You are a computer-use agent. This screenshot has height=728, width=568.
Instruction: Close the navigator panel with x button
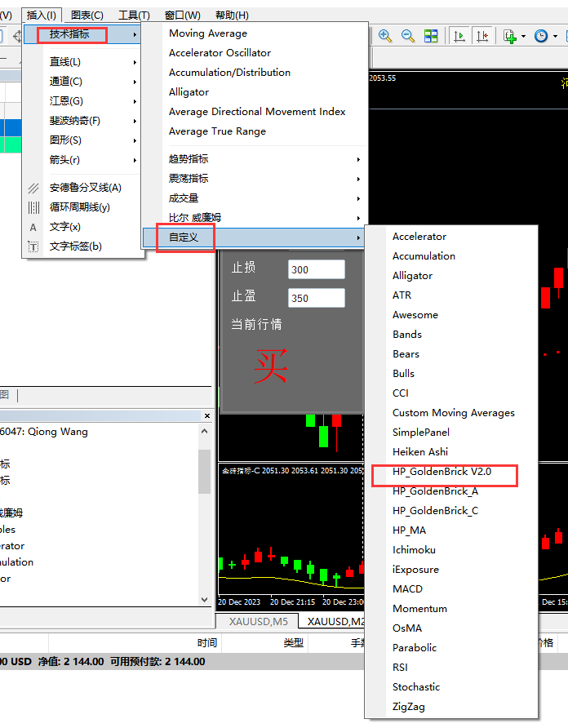(207, 416)
